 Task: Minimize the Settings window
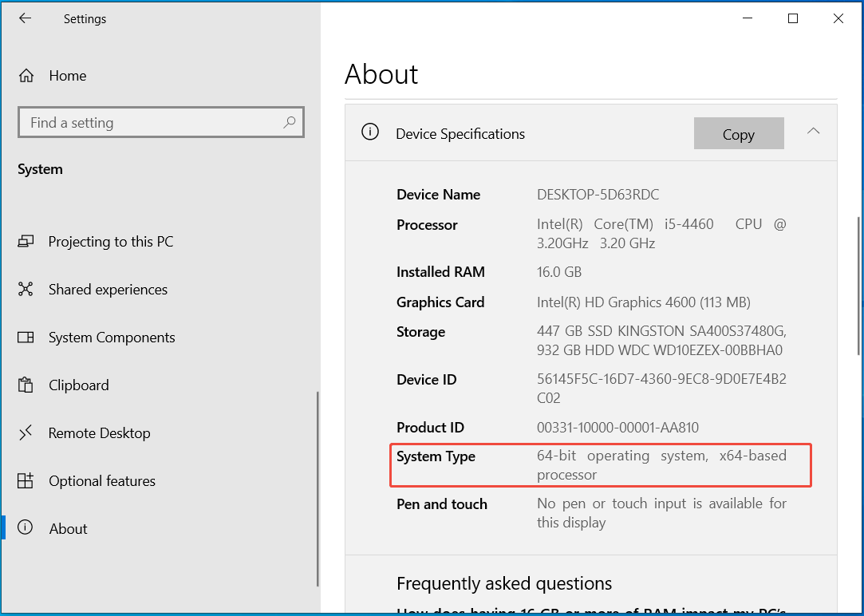tap(748, 18)
